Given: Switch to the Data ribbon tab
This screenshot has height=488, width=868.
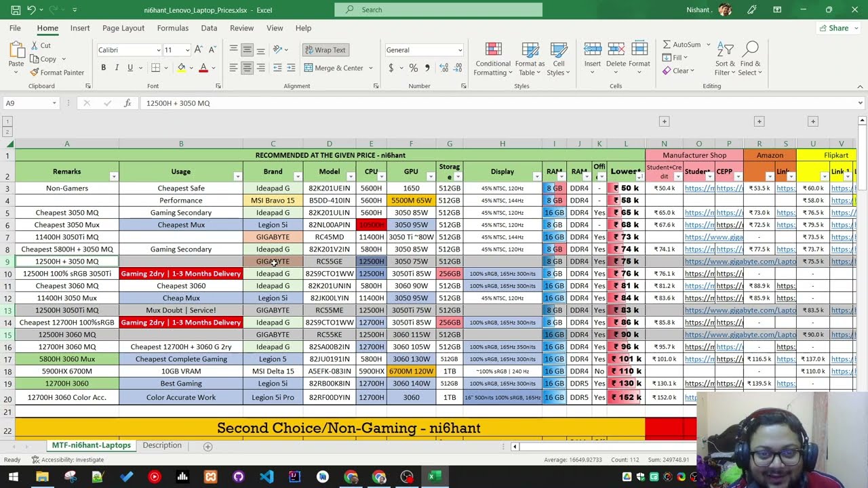Looking at the screenshot, I should click(209, 28).
